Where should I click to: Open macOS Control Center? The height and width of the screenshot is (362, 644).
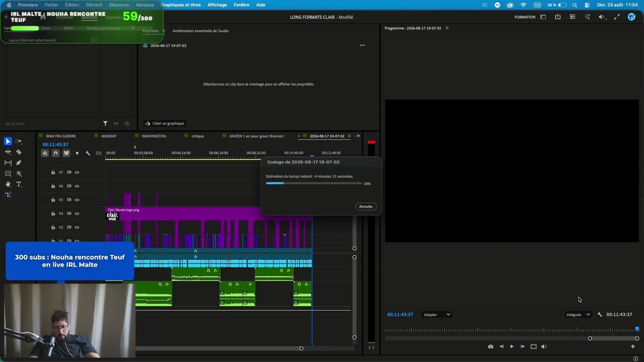pos(587,5)
